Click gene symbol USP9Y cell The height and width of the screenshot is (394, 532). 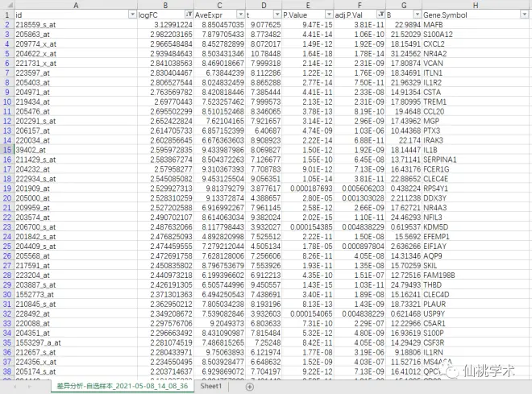pyautogui.click(x=476, y=314)
